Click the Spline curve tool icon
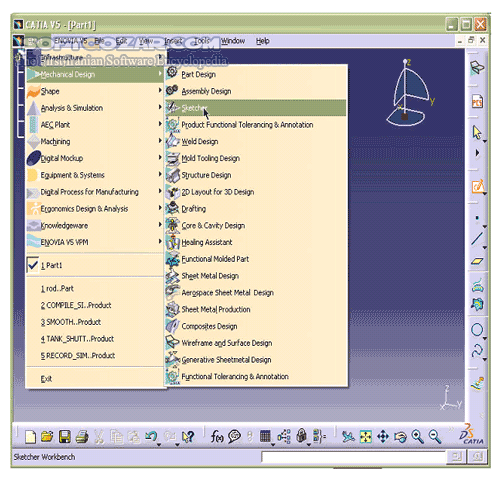Viewport: 494px width, 491px height. [x=477, y=351]
